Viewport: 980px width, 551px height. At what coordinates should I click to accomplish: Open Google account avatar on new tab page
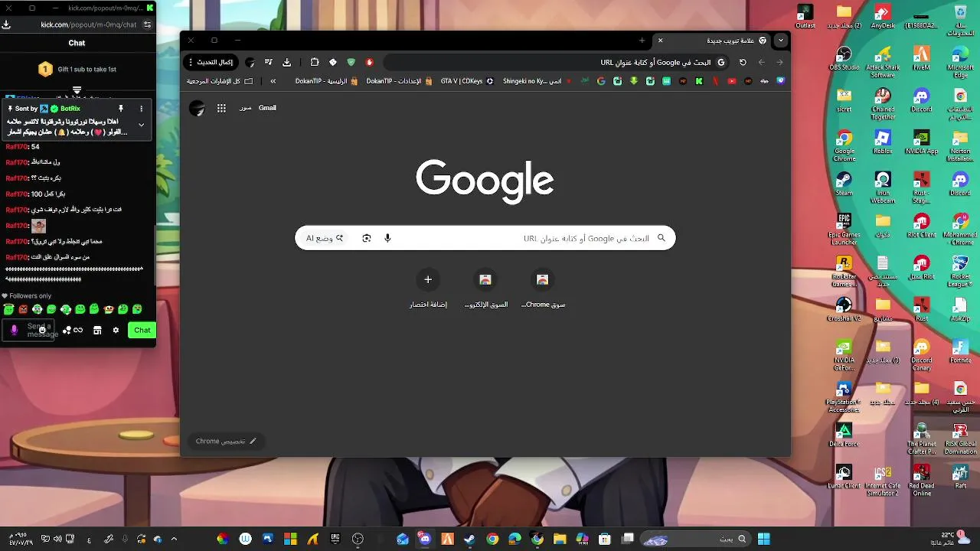(x=198, y=108)
